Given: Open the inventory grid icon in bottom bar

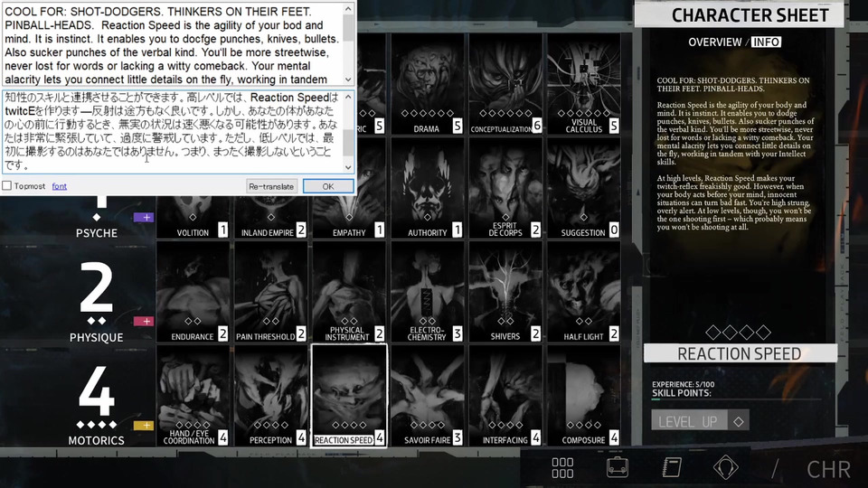Looking at the screenshot, I should [562, 467].
